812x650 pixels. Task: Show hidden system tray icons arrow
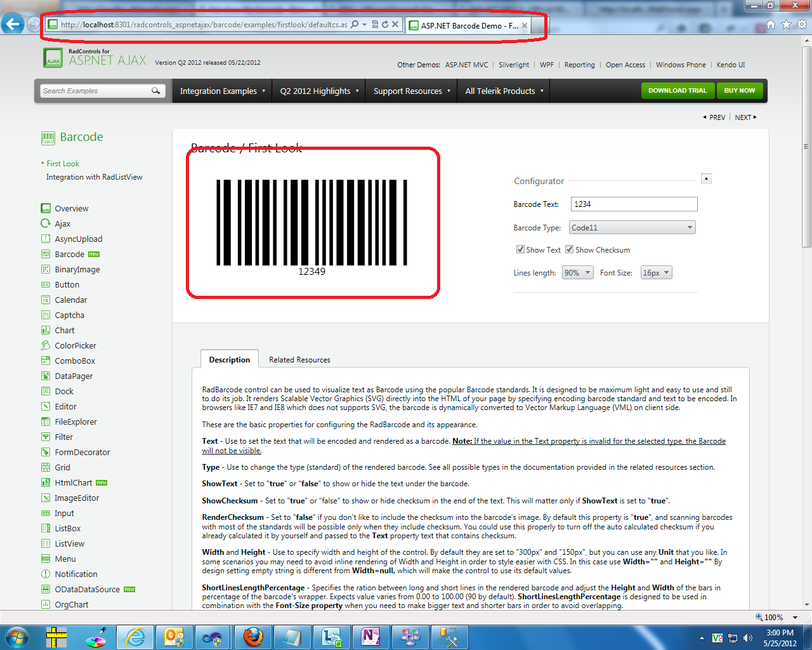(x=702, y=638)
